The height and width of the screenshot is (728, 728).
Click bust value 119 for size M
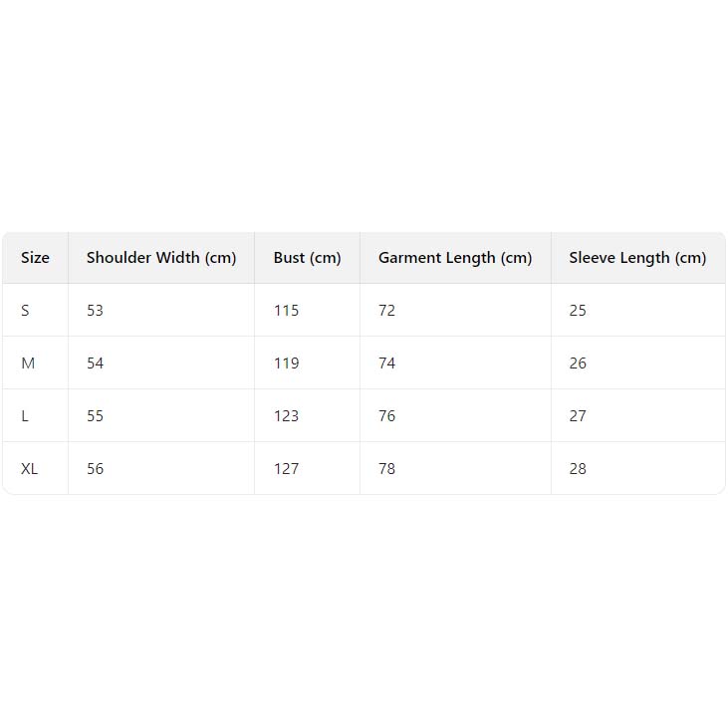coord(286,364)
